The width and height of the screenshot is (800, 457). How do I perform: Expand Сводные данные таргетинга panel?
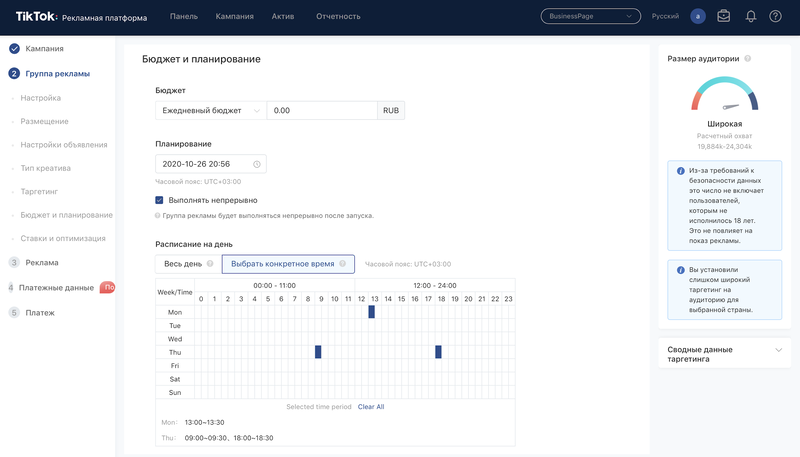779,350
